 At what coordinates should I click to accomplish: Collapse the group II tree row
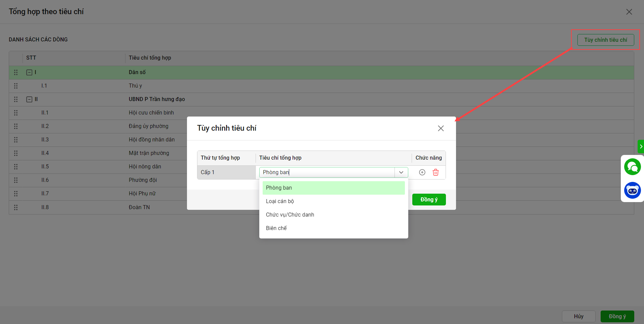(29, 99)
